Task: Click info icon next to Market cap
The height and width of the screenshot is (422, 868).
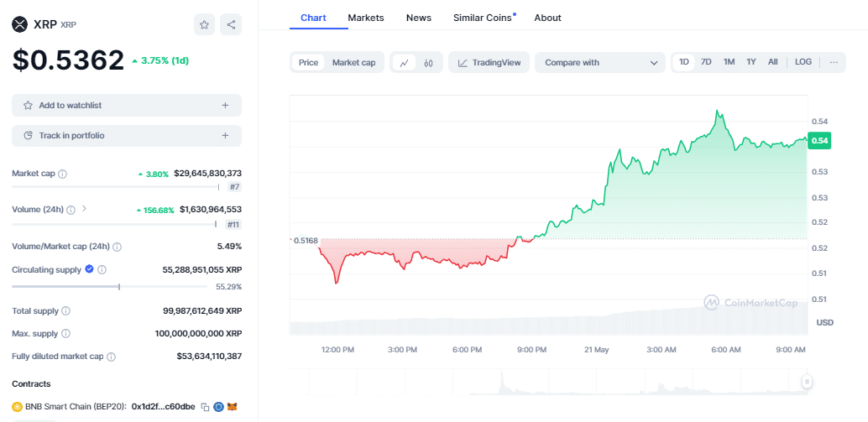Action: pyautogui.click(x=63, y=174)
